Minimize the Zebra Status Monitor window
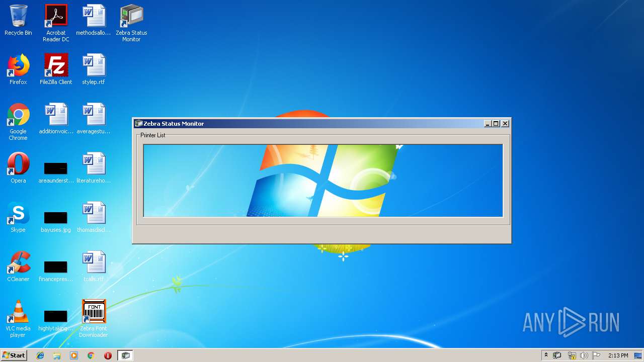 pos(487,124)
